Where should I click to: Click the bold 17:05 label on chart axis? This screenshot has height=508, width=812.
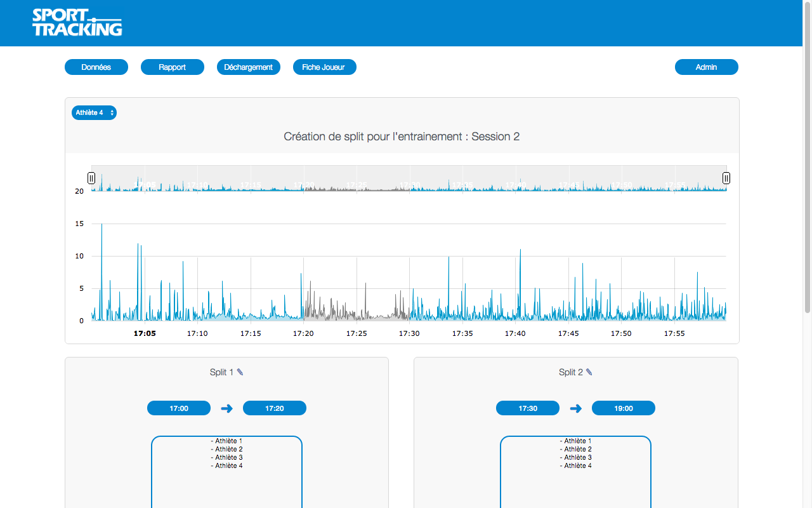145,333
